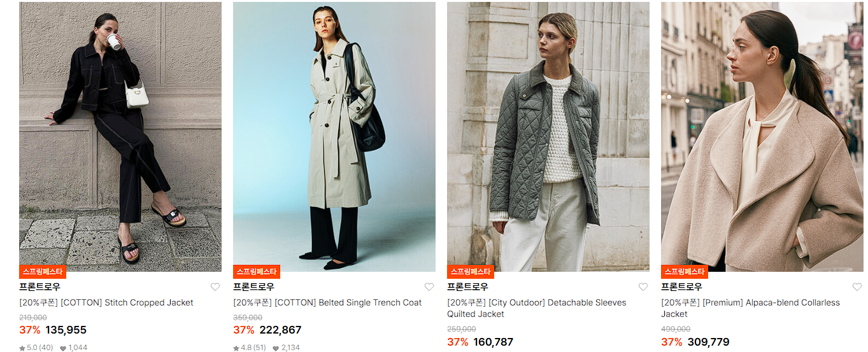Click star rating icon showing 4.8 (51)
The width and height of the screenshot is (868, 352).
[236, 348]
